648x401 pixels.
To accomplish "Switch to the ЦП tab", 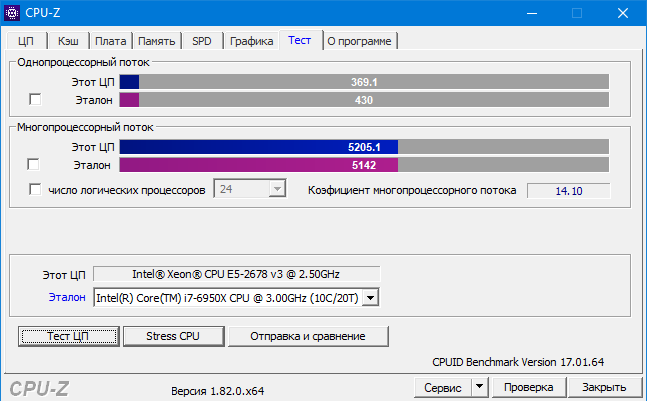I will [x=26, y=41].
